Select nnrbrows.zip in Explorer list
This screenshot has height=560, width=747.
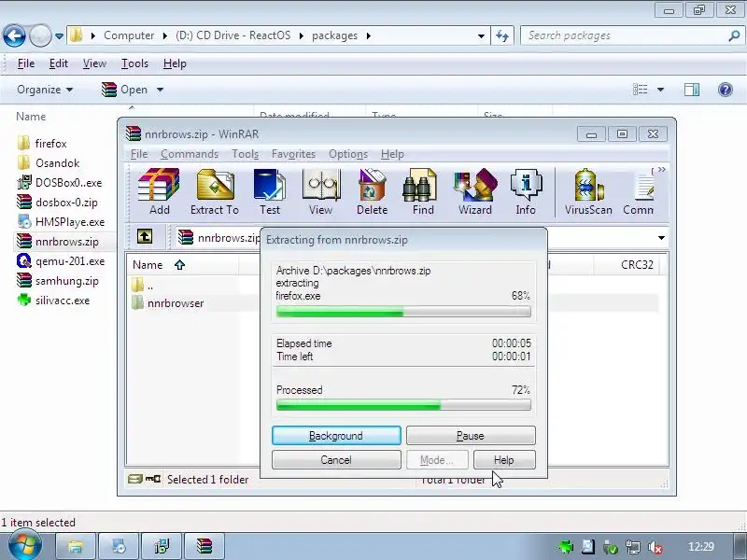pyautogui.click(x=58, y=242)
